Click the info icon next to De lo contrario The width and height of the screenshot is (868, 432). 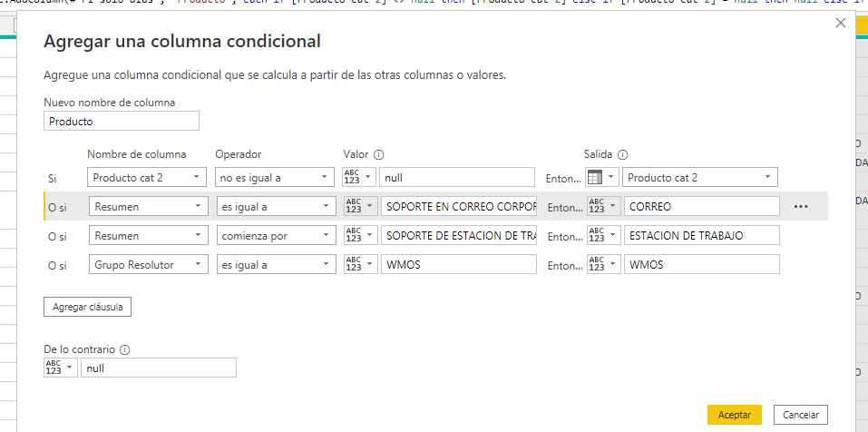coord(124,349)
